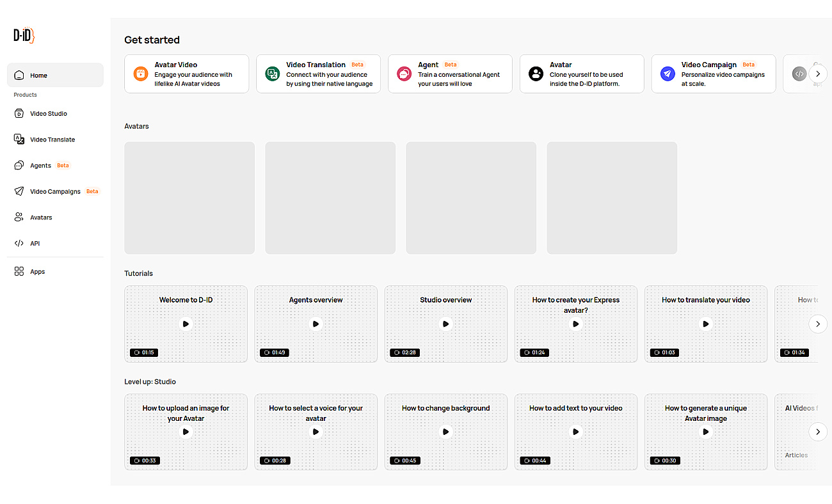Click the Agents chat bubble icon
Image resolution: width=832 pixels, height=504 pixels.
point(19,165)
